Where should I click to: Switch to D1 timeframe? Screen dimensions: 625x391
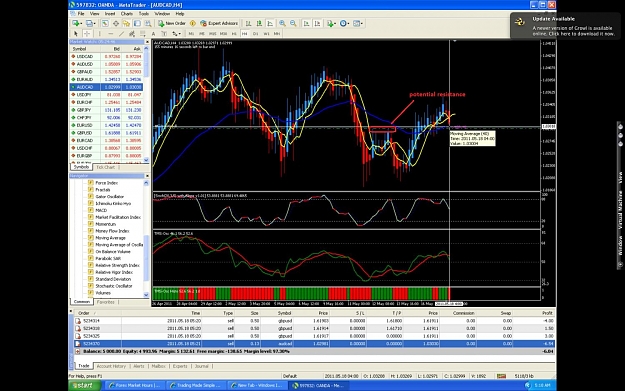256,34
